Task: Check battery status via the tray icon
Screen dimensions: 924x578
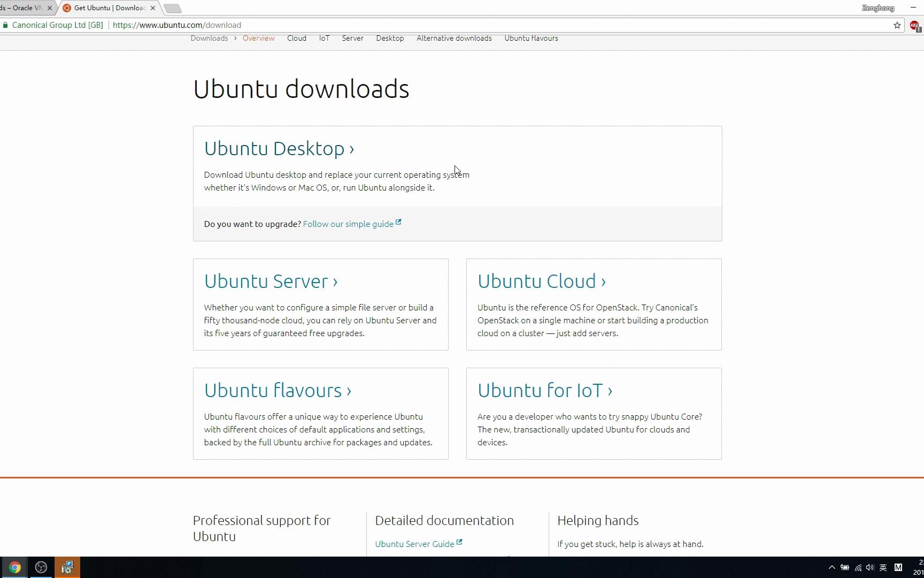Action: pos(845,567)
